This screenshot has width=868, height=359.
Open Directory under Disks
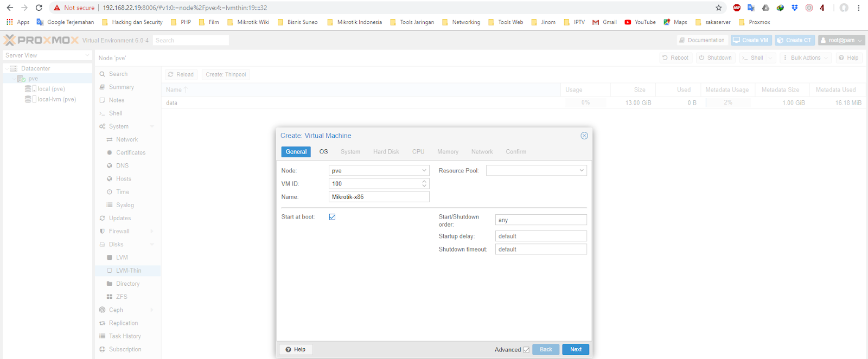pyautogui.click(x=128, y=284)
